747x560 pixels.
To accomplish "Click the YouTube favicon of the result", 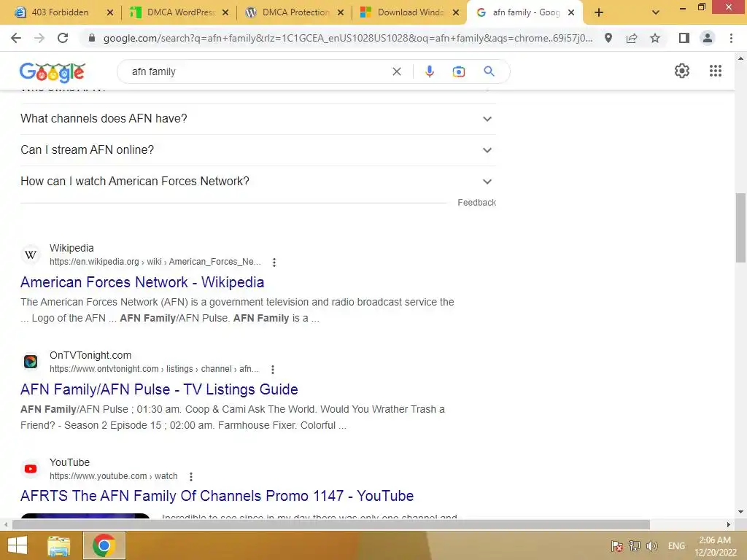I will click(x=31, y=469).
